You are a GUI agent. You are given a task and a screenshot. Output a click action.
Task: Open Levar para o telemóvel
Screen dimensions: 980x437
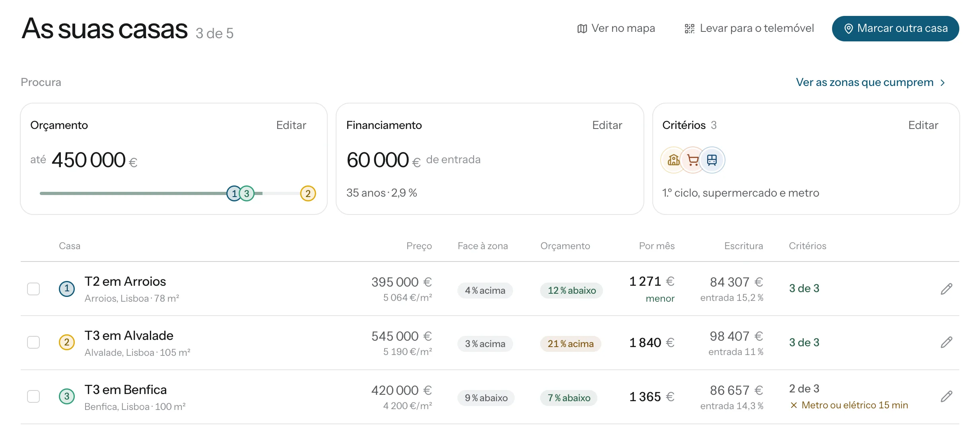click(x=749, y=28)
